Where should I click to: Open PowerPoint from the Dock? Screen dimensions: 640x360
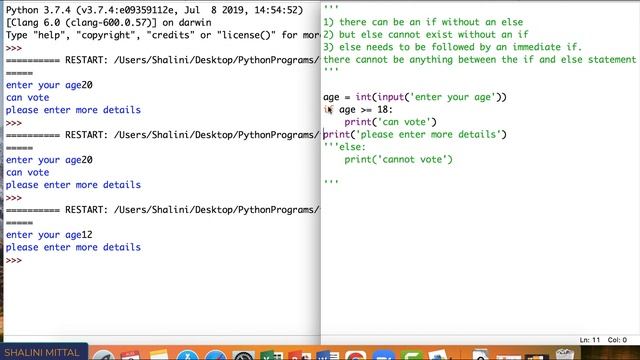coord(300,356)
